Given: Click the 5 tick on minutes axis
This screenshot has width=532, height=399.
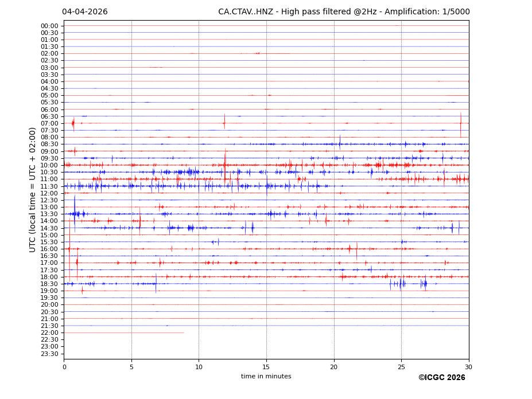Looking at the screenshot, I should [131, 367].
